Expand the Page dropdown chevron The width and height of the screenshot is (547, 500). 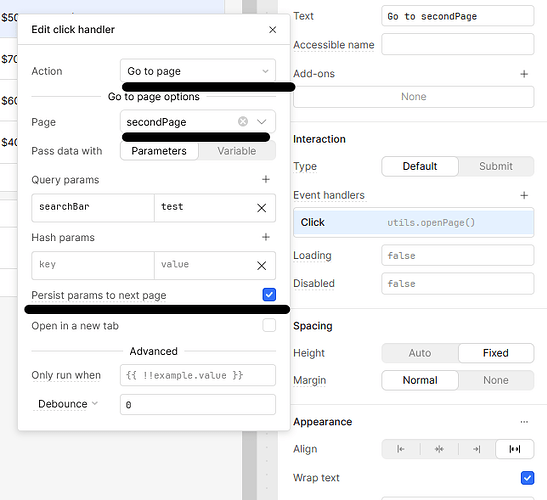point(262,122)
